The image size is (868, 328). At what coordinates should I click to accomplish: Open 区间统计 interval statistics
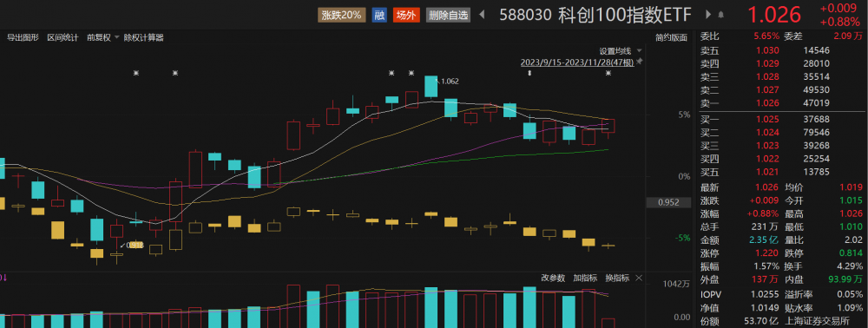(x=62, y=37)
